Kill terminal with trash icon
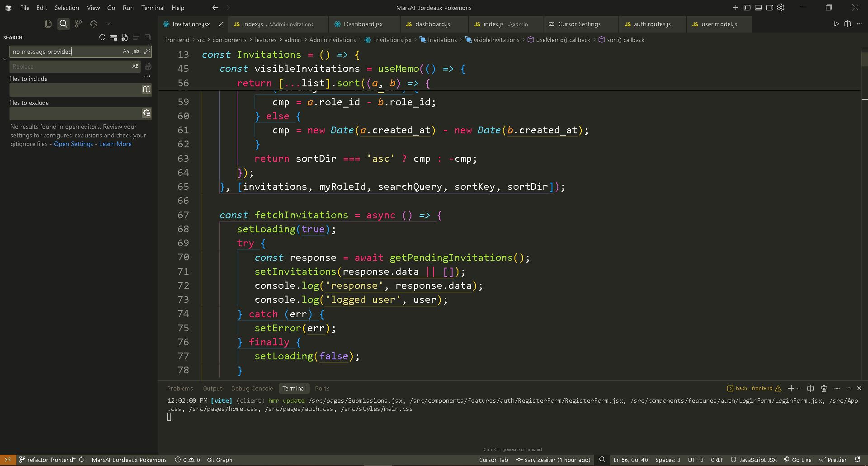Viewport: 868px width, 466px height. point(824,388)
